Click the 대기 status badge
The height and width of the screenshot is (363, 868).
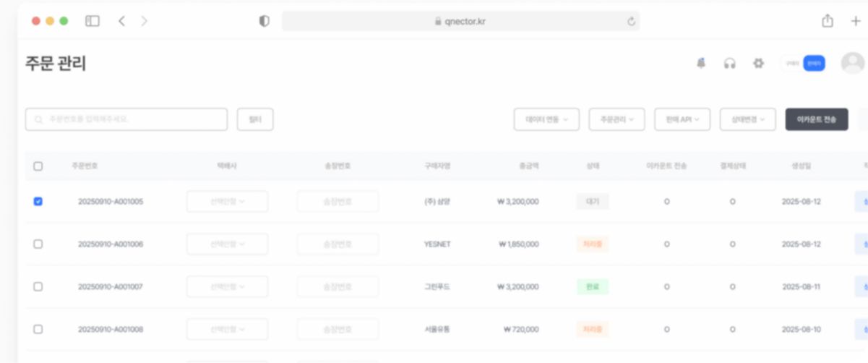coord(593,202)
